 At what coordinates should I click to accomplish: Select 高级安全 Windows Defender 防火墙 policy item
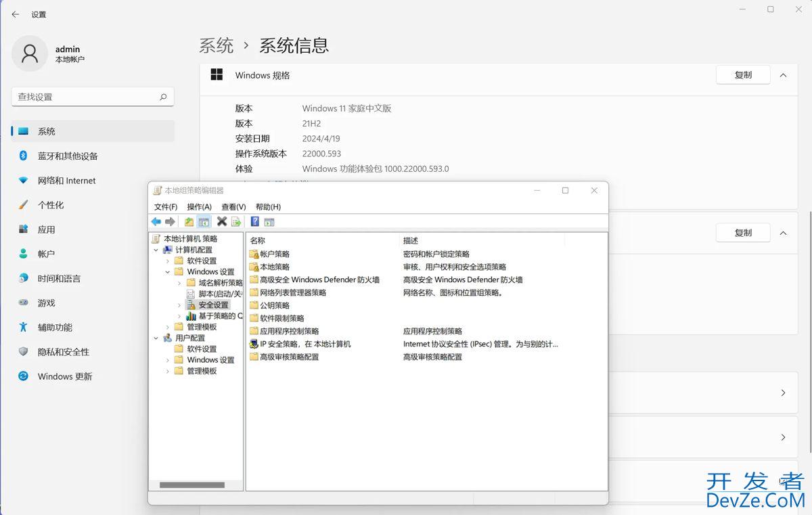(x=318, y=279)
